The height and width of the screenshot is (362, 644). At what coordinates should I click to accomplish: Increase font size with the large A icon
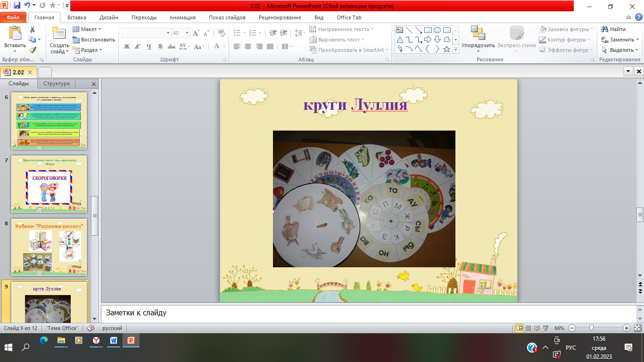[197, 33]
